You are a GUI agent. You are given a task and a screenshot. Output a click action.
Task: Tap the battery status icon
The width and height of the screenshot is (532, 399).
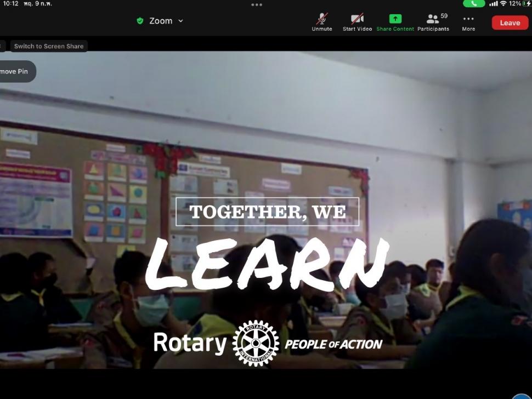[527, 3]
